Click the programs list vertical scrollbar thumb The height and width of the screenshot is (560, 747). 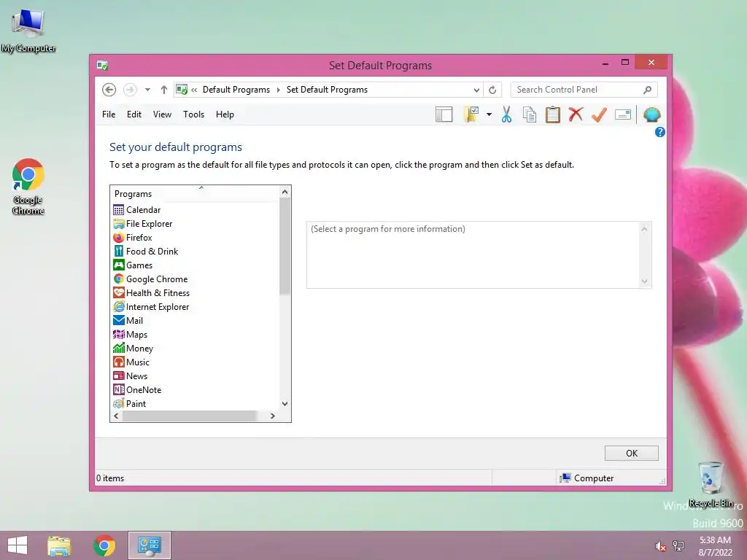[x=285, y=246]
